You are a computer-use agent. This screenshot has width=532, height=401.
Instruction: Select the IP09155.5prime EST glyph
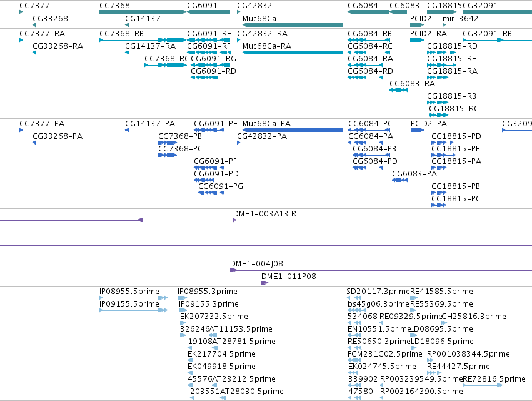[134, 310]
